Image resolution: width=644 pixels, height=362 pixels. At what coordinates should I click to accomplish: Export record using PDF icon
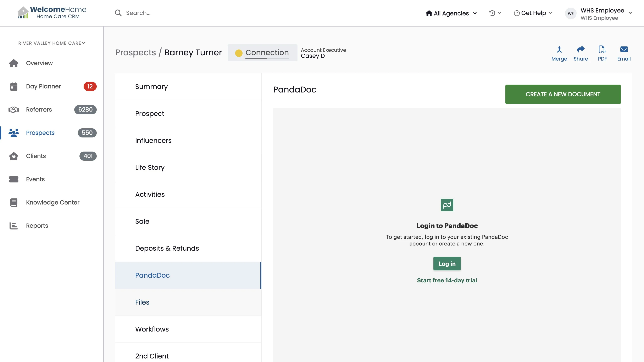(x=602, y=50)
